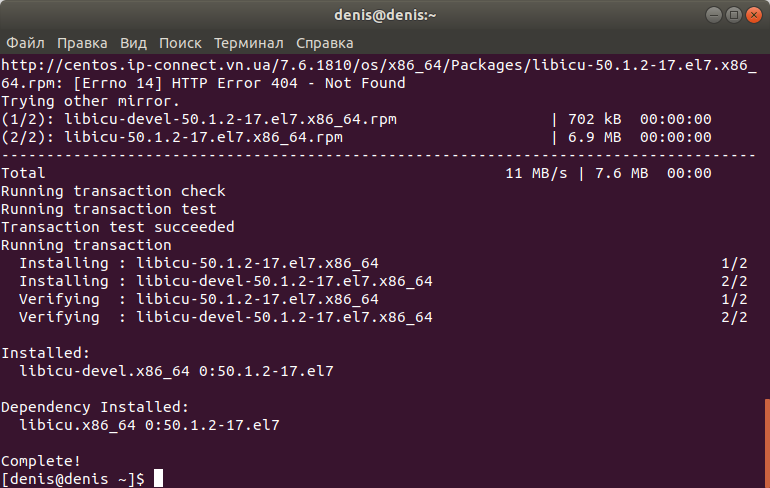Minimize the terminal window
Image resolution: width=770 pixels, height=488 pixels.
click(x=714, y=15)
